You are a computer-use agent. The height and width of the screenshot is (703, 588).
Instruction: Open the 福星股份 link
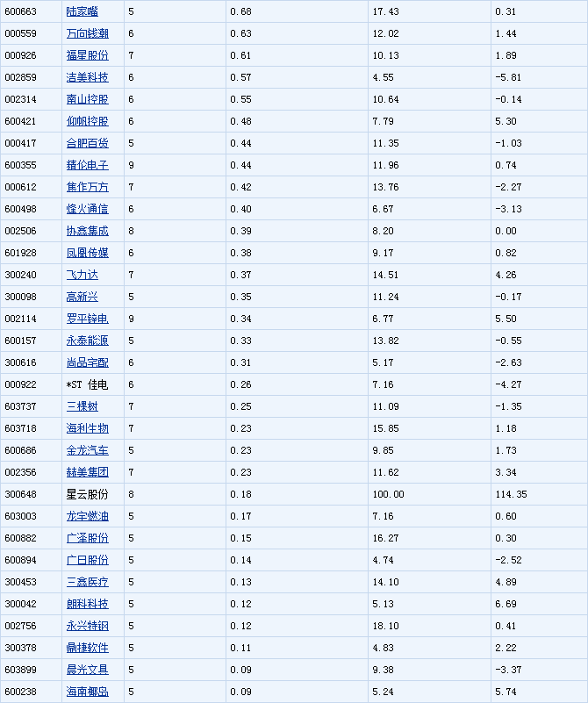88,55
